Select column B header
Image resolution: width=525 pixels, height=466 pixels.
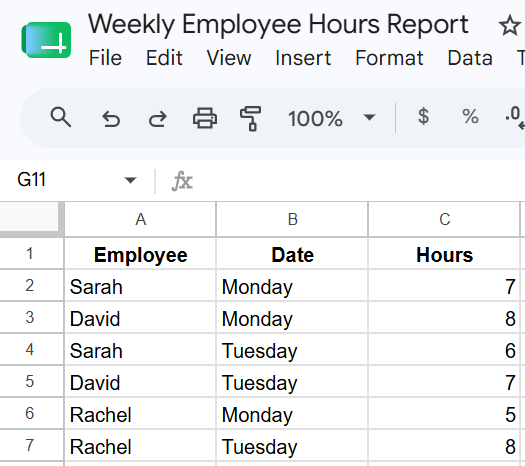(292, 220)
